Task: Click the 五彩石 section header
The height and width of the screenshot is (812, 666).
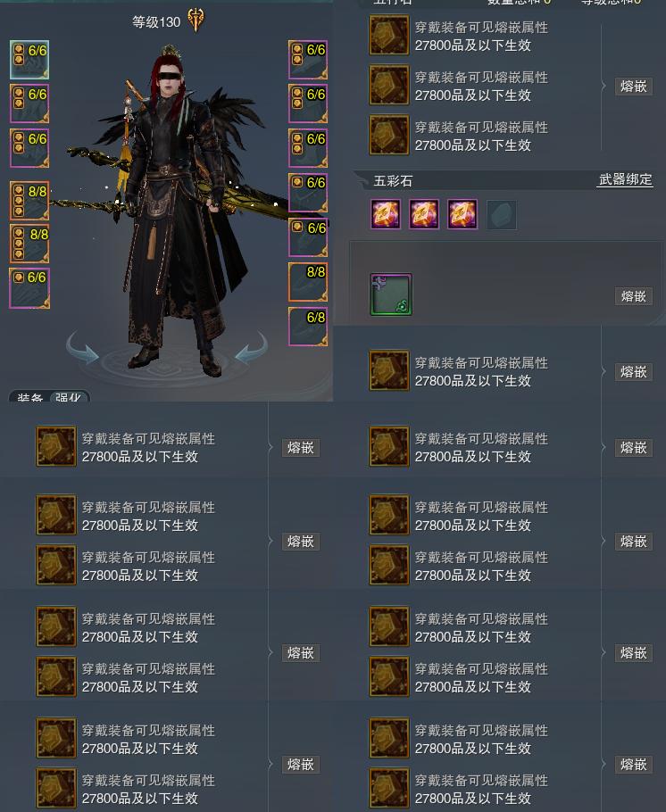Action: point(393,181)
